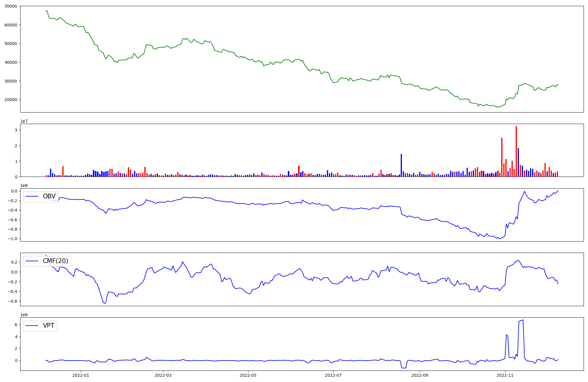Click the highest VPT spike peak
The image size is (588, 382).
click(523, 320)
